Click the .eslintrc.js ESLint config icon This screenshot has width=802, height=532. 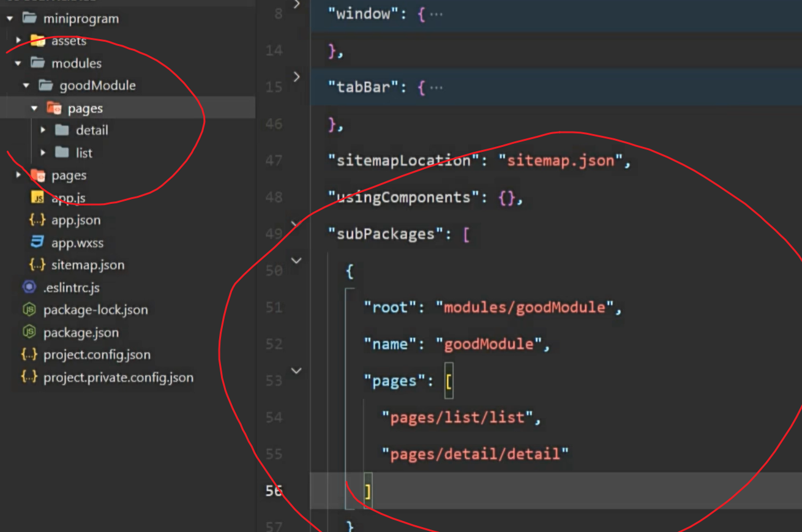tap(29, 287)
